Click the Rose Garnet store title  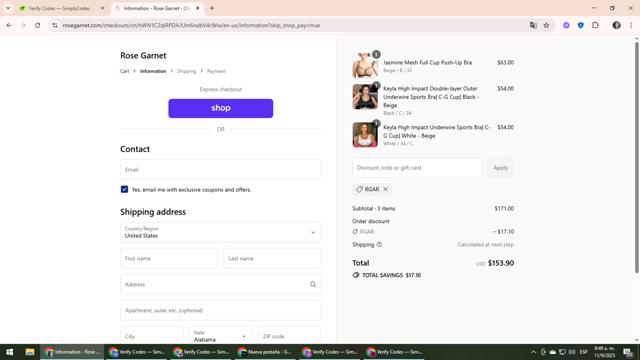[x=143, y=56]
